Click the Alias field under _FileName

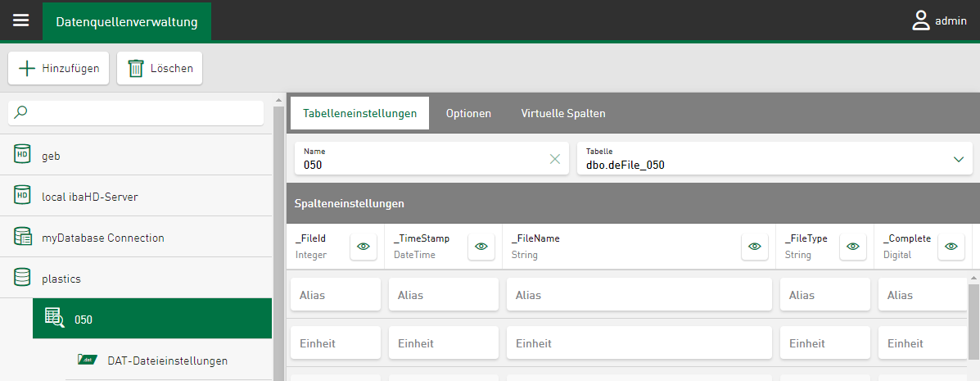point(639,295)
